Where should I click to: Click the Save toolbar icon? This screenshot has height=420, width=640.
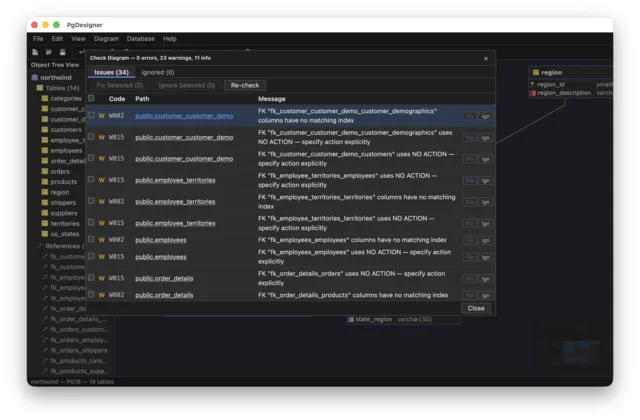tap(62, 52)
